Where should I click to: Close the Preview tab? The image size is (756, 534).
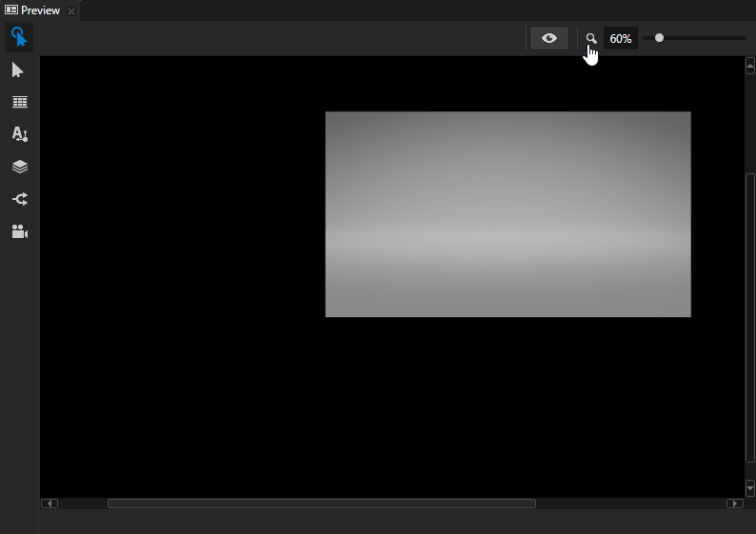71,11
